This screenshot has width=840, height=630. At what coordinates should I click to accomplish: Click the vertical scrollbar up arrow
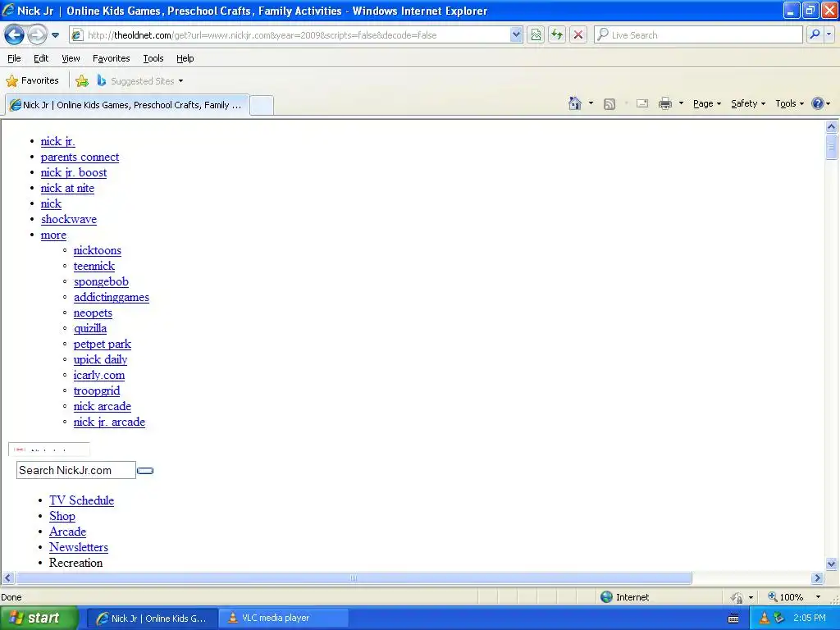(832, 127)
